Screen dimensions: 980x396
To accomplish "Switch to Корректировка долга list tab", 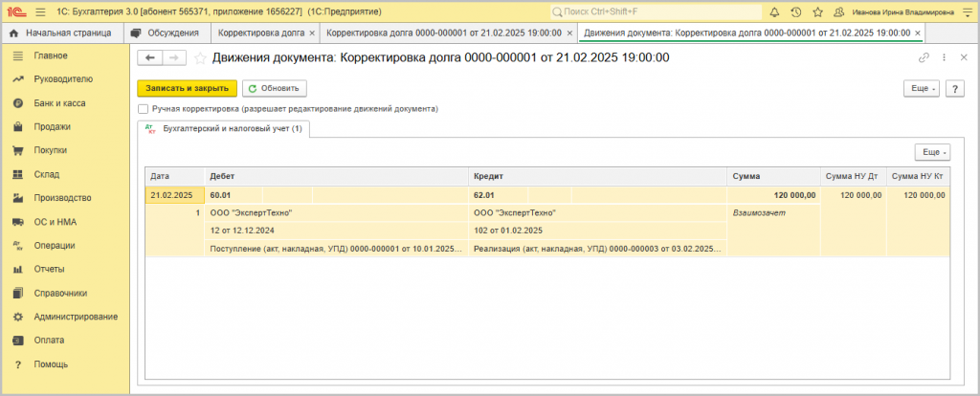I will pyautogui.click(x=260, y=33).
